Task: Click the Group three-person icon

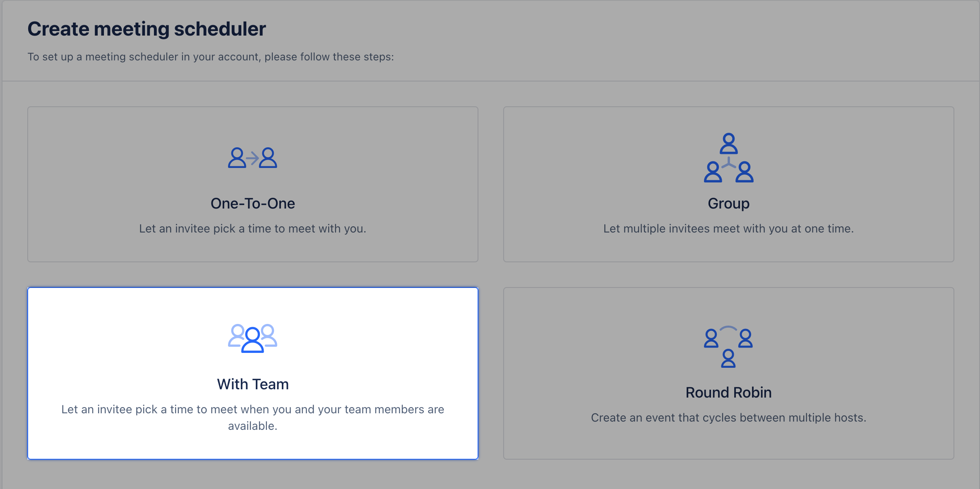Action: coord(728,158)
